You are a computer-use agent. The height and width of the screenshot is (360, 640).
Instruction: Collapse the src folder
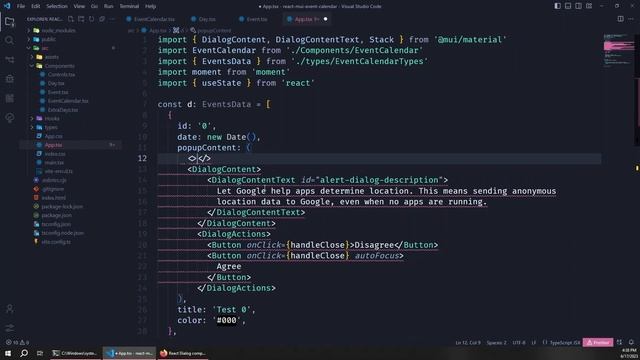[x=29, y=48]
